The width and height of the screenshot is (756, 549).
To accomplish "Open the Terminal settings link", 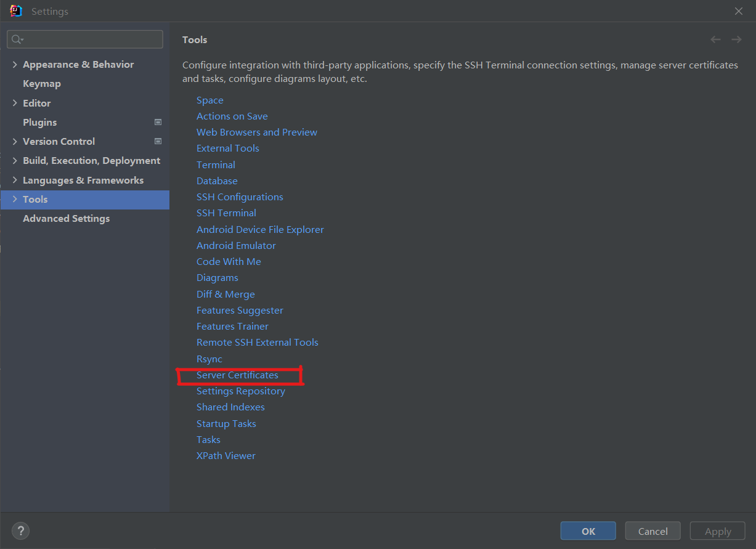I will point(216,165).
